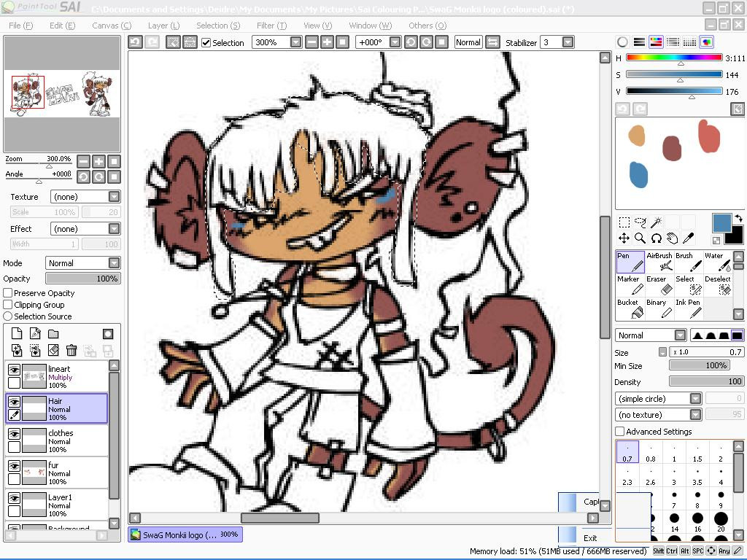Select the Ink Pen tool

click(x=689, y=308)
